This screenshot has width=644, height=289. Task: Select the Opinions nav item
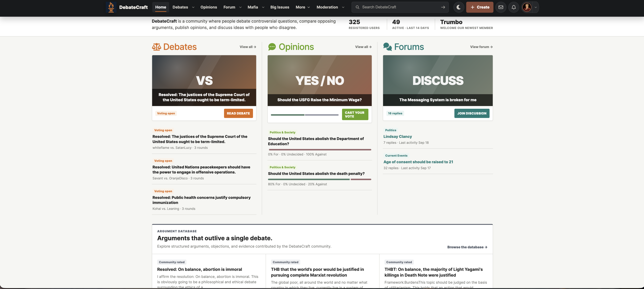point(208,7)
